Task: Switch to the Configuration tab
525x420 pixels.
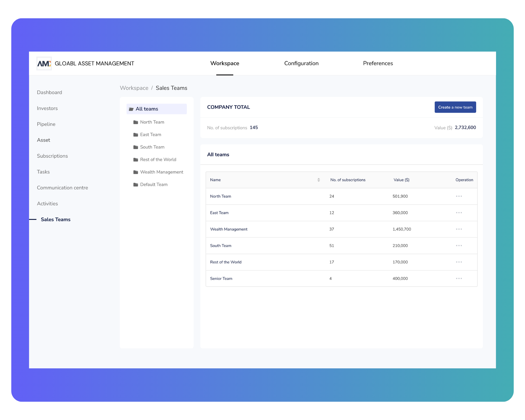Action: 301,63
